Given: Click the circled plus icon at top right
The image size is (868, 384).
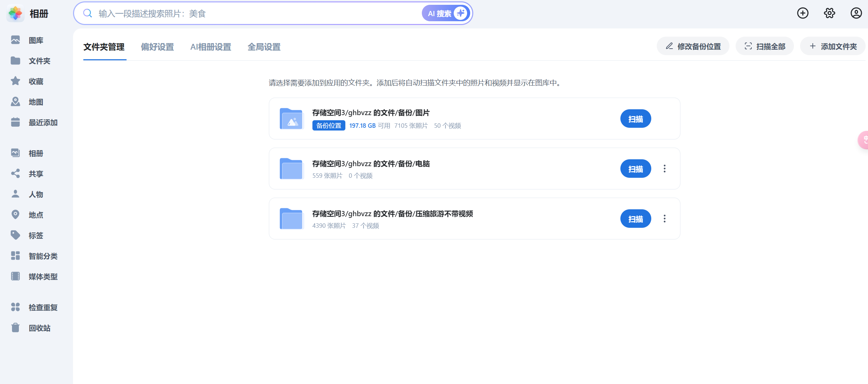Looking at the screenshot, I should 802,13.
